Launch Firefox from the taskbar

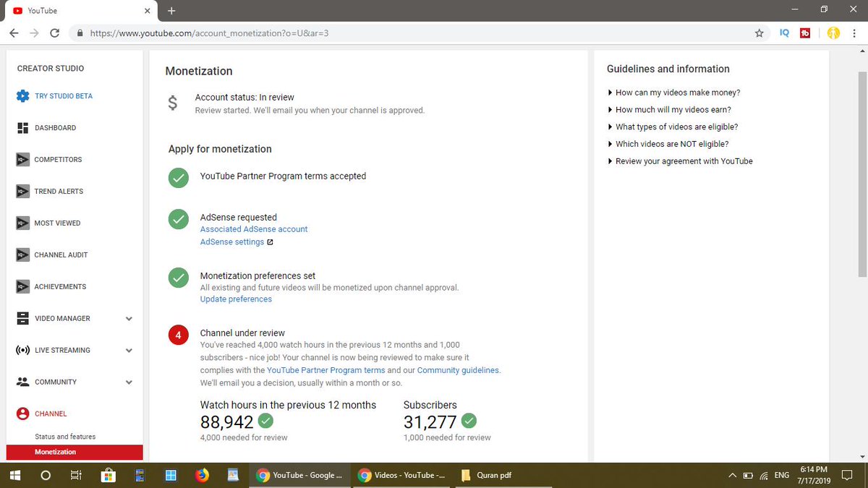click(202, 475)
